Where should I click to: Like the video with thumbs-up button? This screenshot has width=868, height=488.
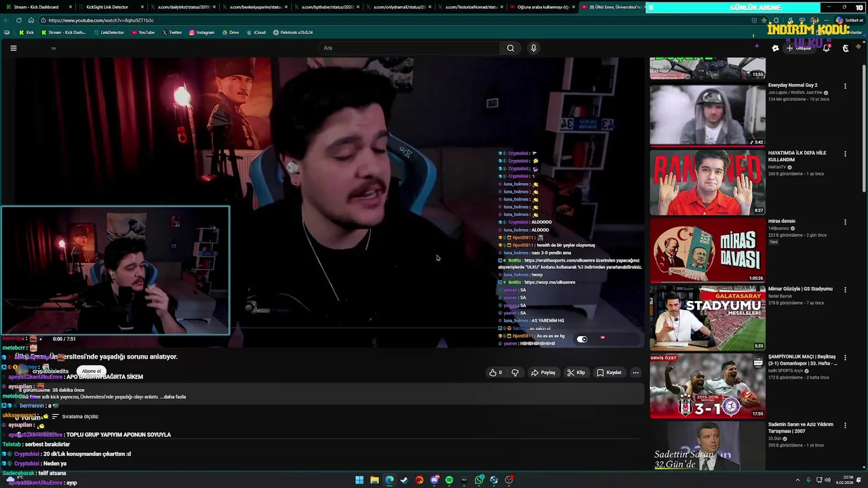496,372
